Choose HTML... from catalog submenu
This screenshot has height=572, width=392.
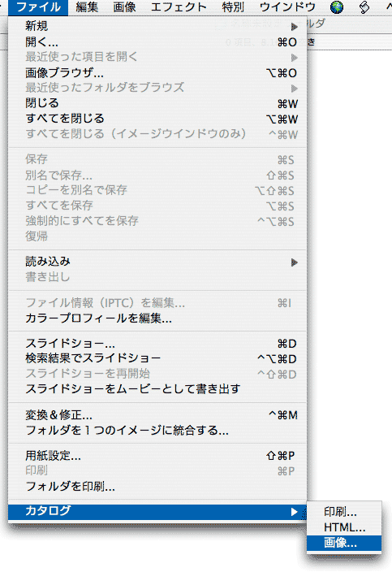(x=344, y=527)
